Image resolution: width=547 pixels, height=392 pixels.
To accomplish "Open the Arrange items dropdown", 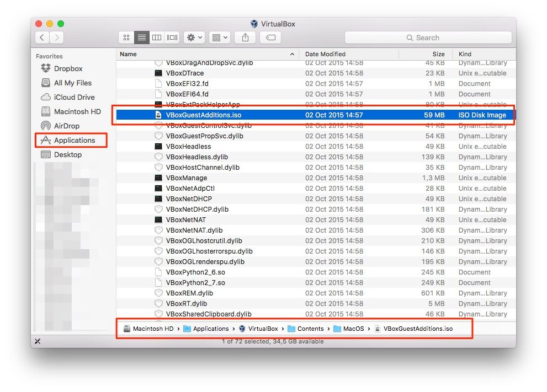I will pos(220,37).
